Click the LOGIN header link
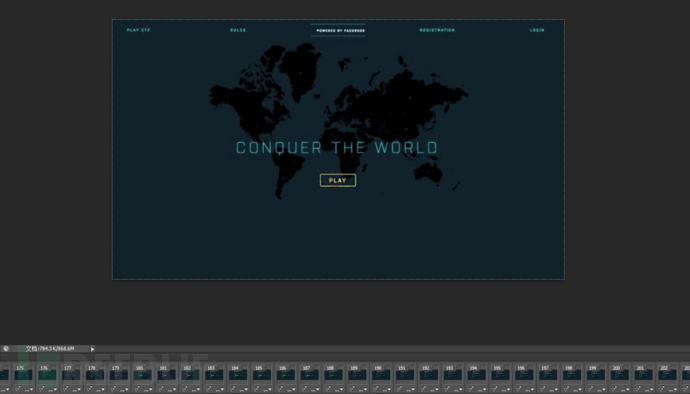The image size is (690, 394). 537,30
